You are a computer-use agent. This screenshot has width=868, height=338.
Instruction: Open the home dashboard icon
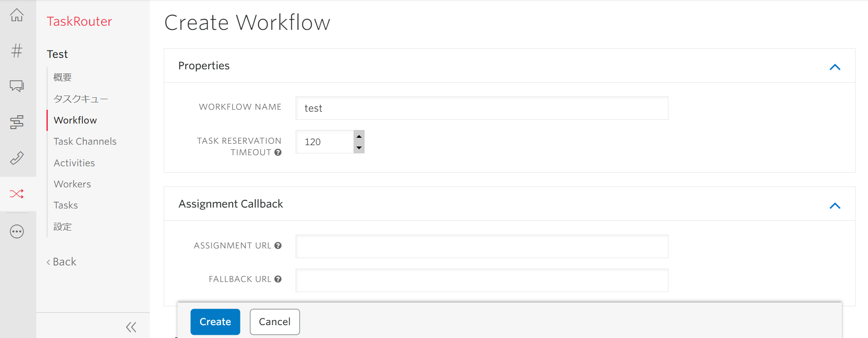(x=17, y=15)
